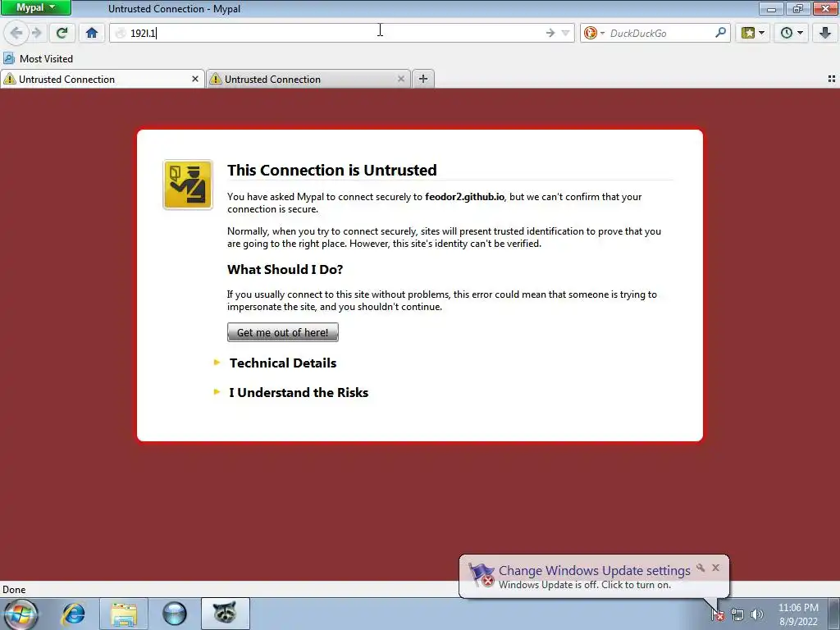Viewport: 840px width, 630px height.
Task: Launch Internet Explorer from the taskbar
Action: [73, 614]
